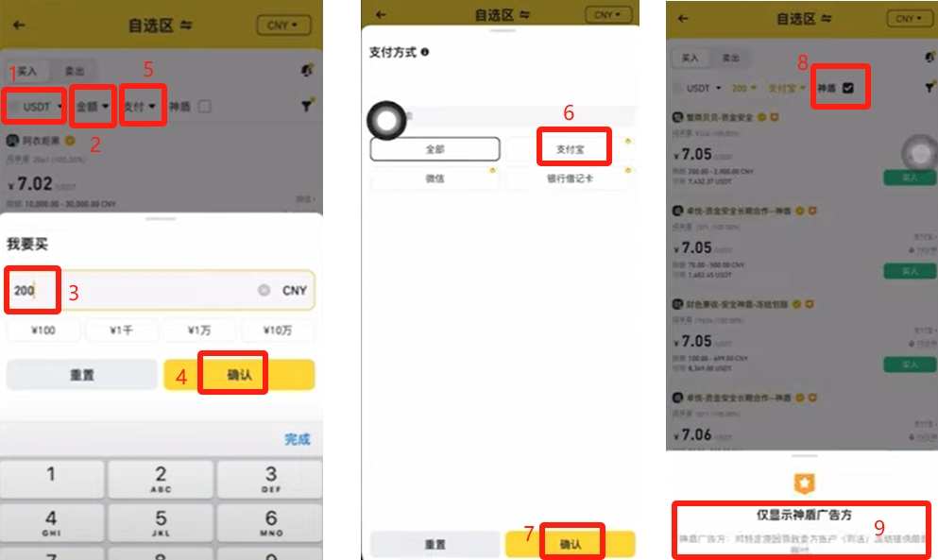This screenshot has height=560, width=938.
Task: Tap the avatar of merchant 阿农柜果
Action: 12,141
